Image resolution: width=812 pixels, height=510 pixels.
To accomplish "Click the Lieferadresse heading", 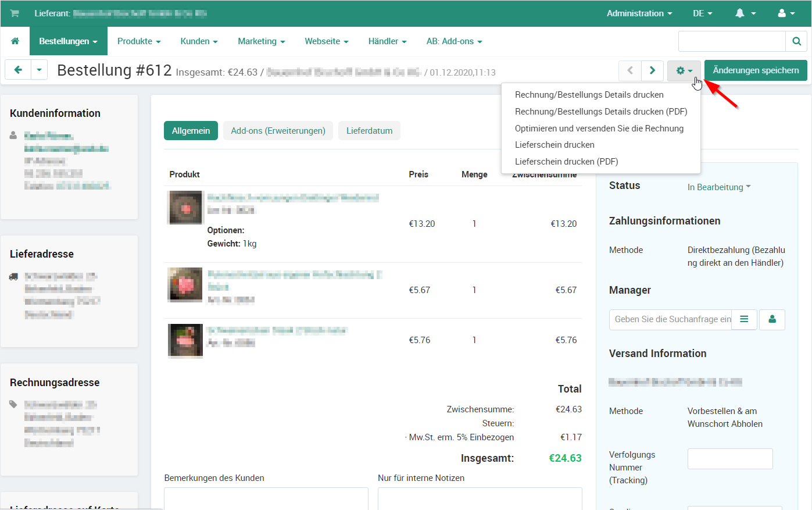I will click(42, 254).
